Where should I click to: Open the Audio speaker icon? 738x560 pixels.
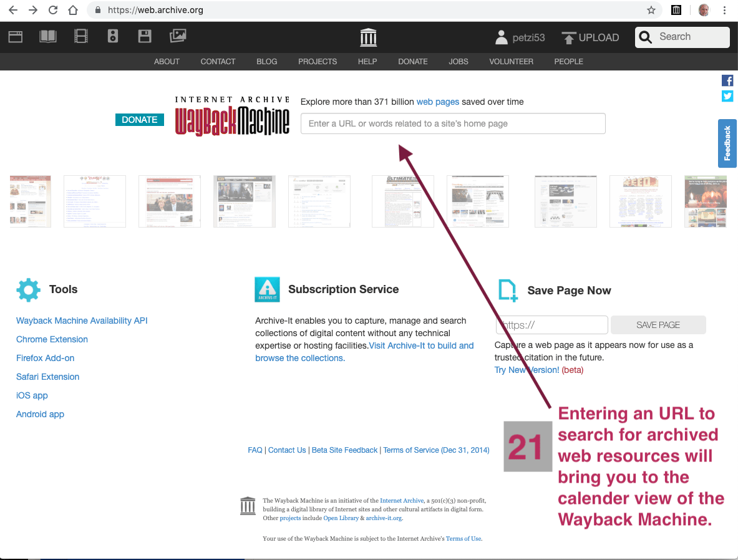click(x=113, y=37)
